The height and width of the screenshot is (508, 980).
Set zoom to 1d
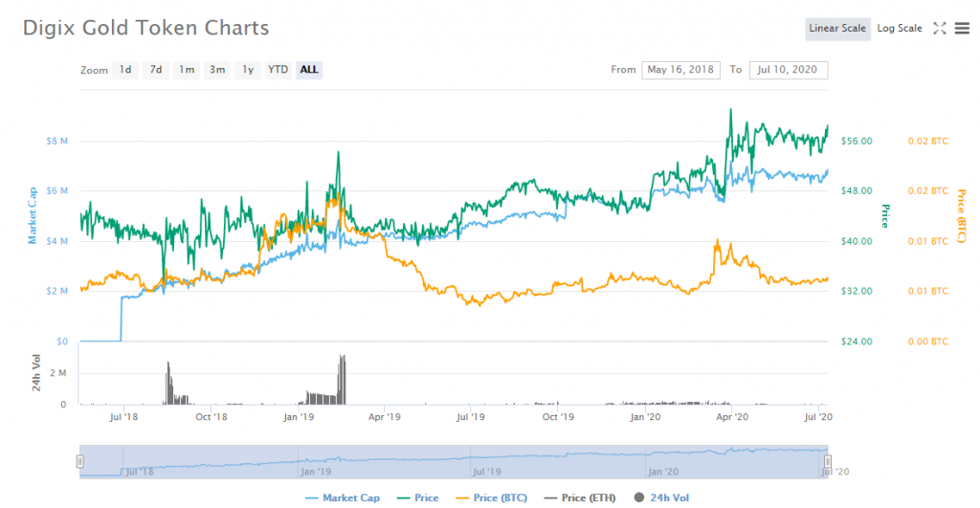pyautogui.click(x=125, y=69)
